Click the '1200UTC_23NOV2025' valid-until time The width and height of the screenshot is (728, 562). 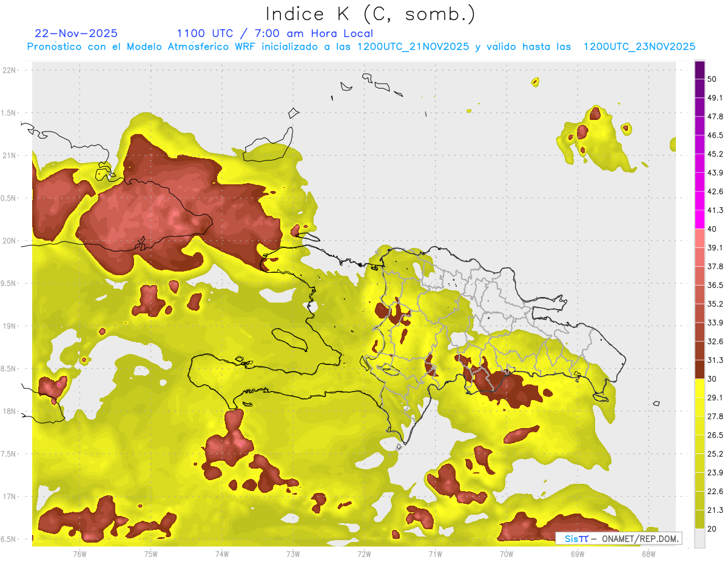point(639,47)
